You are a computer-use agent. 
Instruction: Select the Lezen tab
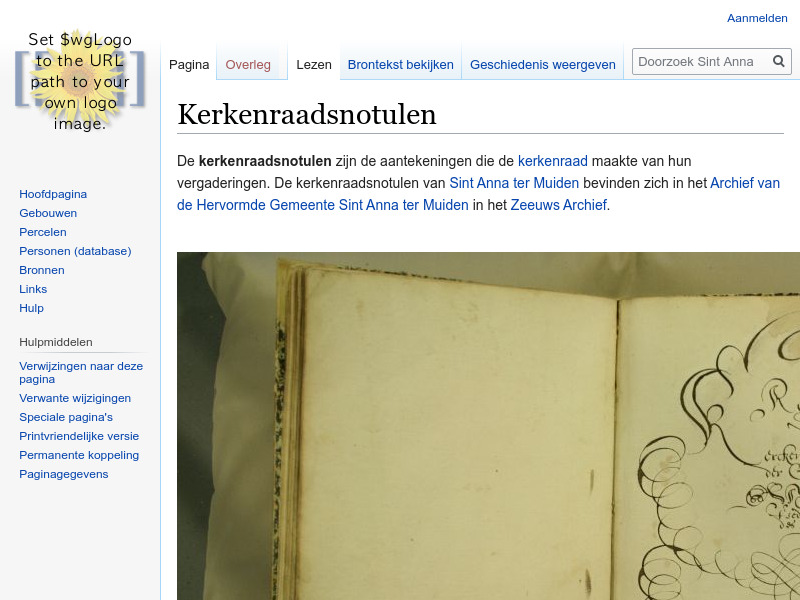[x=313, y=64]
